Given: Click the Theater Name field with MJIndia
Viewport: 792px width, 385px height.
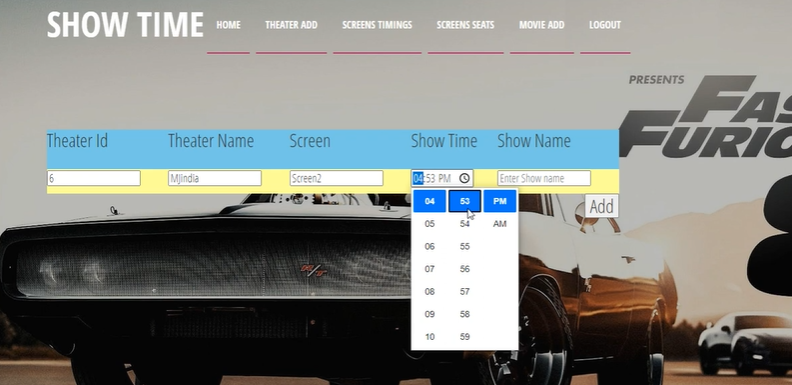Looking at the screenshot, I should pyautogui.click(x=215, y=178).
